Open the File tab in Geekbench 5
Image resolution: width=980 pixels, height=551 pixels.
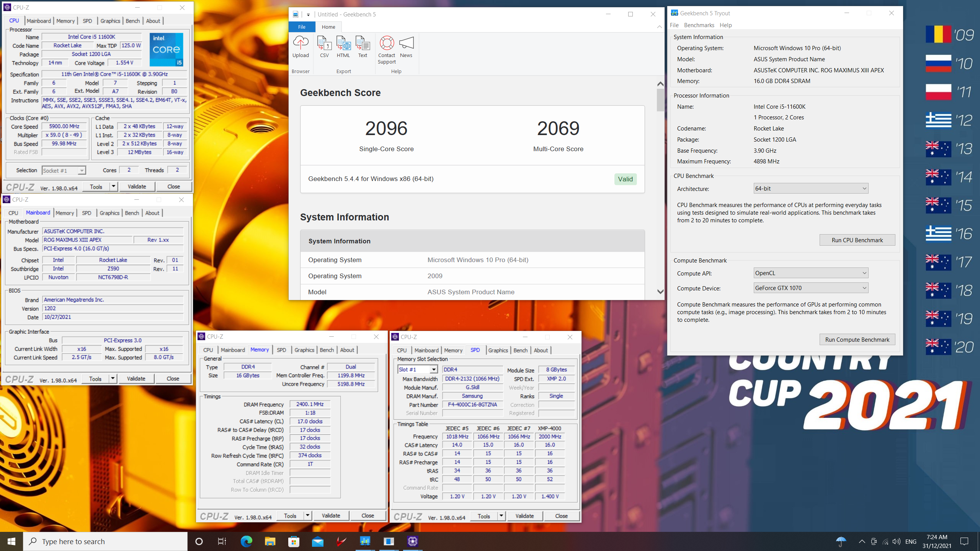[302, 27]
